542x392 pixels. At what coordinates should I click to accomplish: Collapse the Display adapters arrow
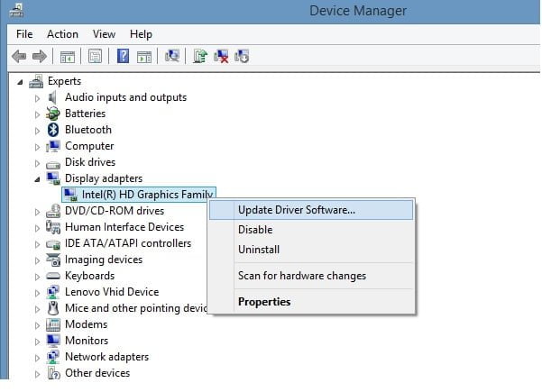pyautogui.click(x=37, y=179)
